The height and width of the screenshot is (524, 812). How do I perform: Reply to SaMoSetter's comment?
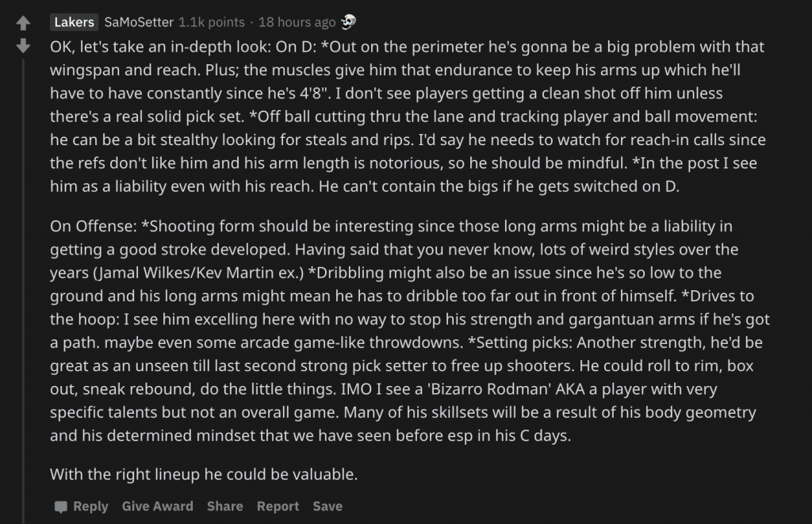[90, 506]
